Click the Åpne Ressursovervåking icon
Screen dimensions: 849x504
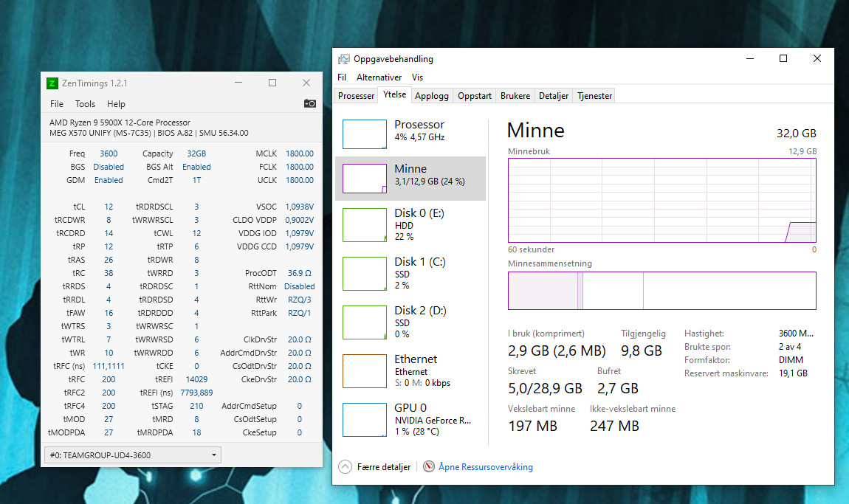[429, 466]
